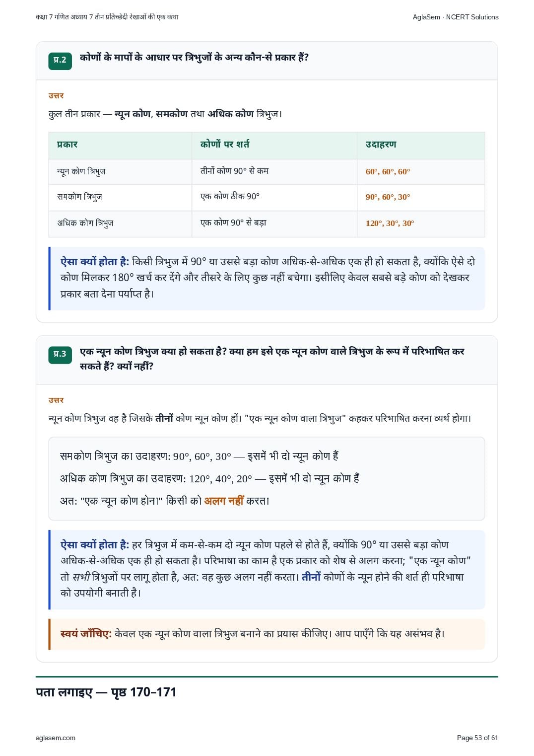The width and height of the screenshot is (534, 756).
Task: Select the उदाहरण column header
Action: point(381,145)
